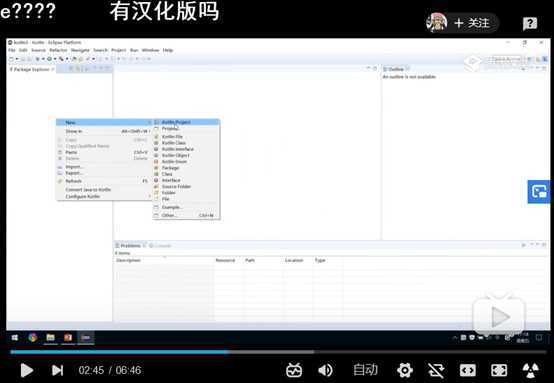The image size is (554, 383).
Task: Click the green Run button in Eclipse toolbar
Action: 49,59
